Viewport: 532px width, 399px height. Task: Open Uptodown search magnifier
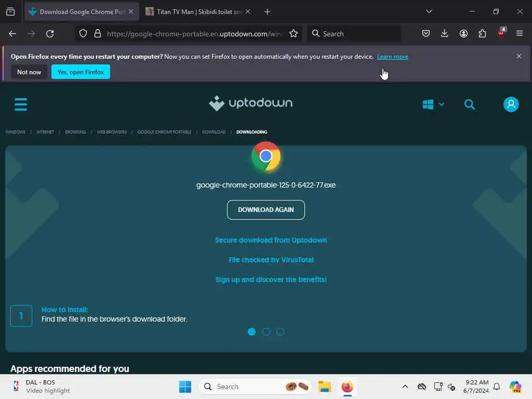470,104
